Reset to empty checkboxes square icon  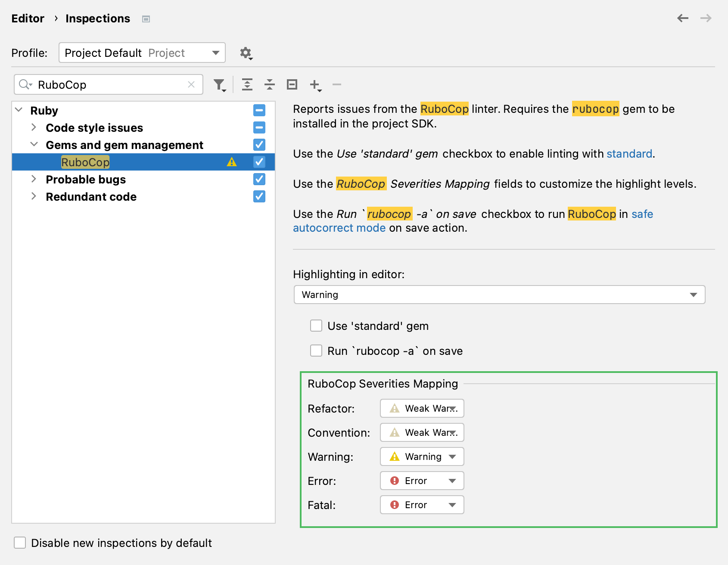click(x=292, y=84)
